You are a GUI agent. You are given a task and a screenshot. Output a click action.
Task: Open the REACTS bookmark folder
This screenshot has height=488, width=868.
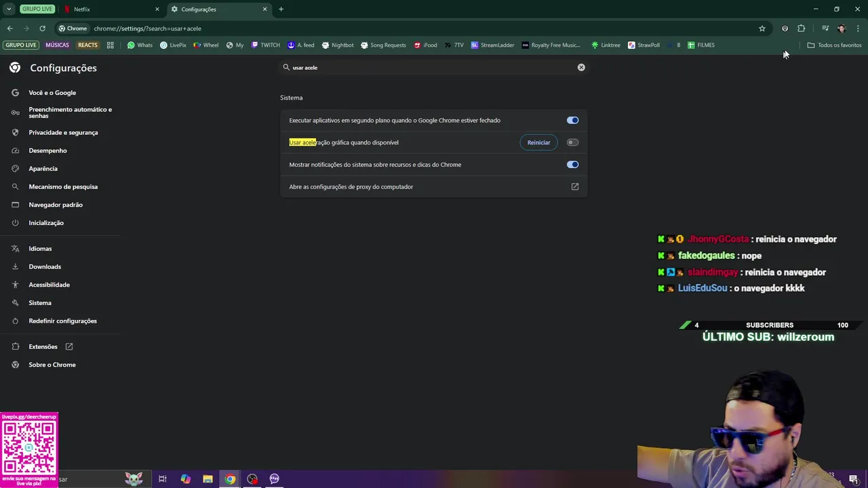87,45
